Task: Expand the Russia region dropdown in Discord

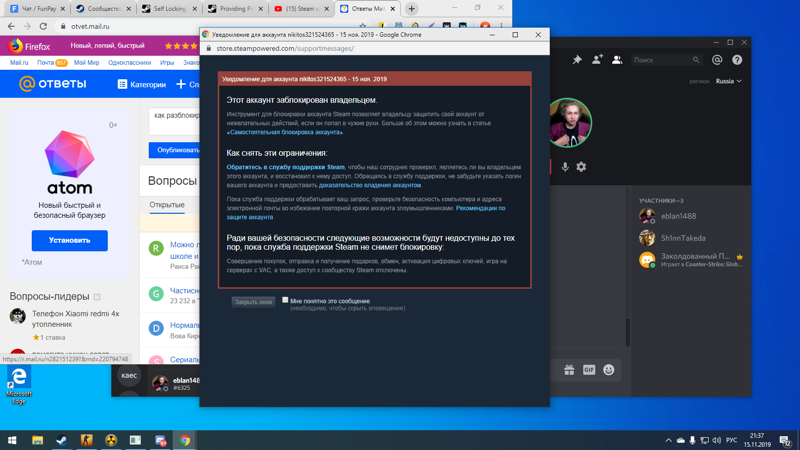Action: click(728, 81)
